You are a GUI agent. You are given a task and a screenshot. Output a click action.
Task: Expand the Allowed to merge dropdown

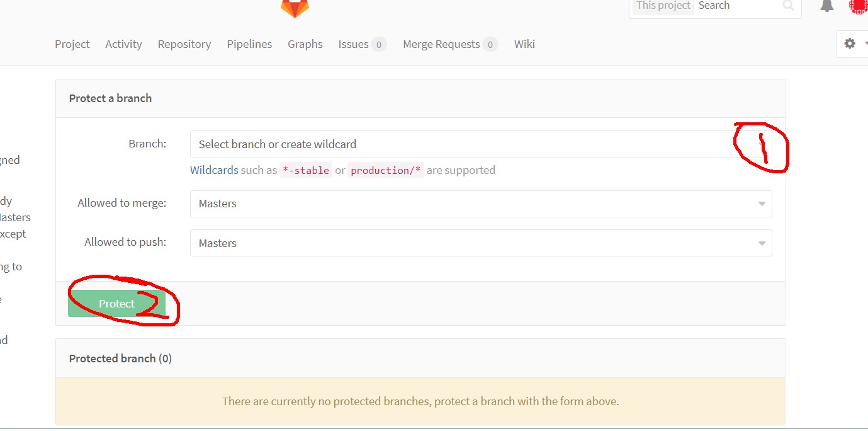pyautogui.click(x=480, y=204)
